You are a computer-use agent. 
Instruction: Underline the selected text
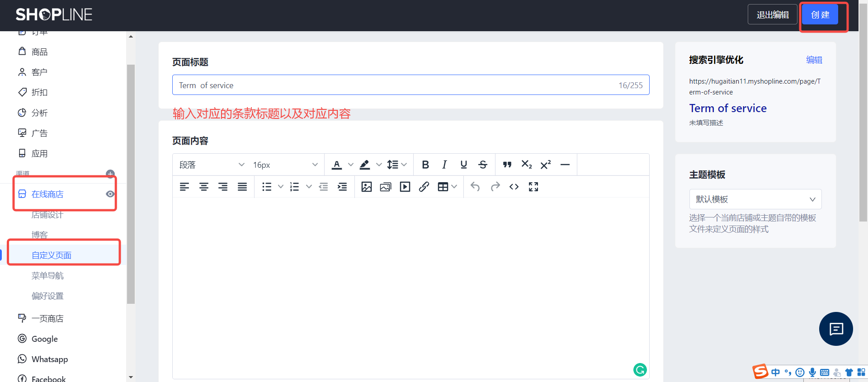click(463, 165)
